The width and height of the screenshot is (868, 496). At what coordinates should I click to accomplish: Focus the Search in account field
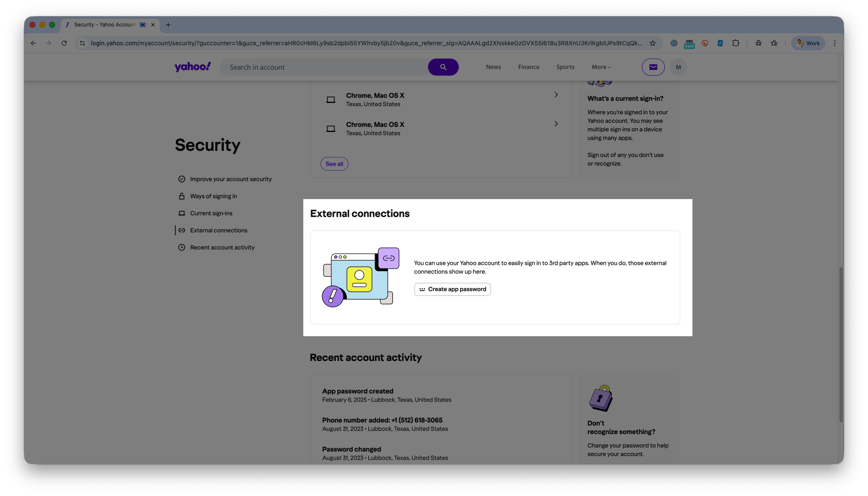[325, 67]
